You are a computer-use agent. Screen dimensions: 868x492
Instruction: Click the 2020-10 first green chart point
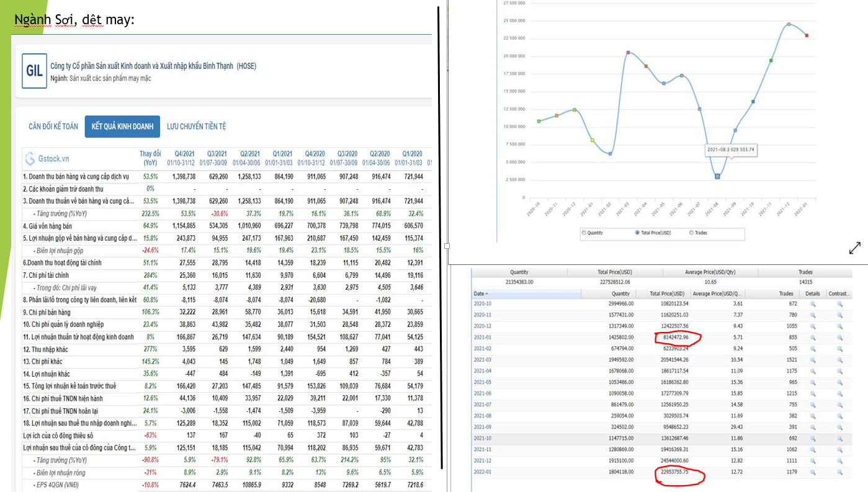pyautogui.click(x=539, y=121)
